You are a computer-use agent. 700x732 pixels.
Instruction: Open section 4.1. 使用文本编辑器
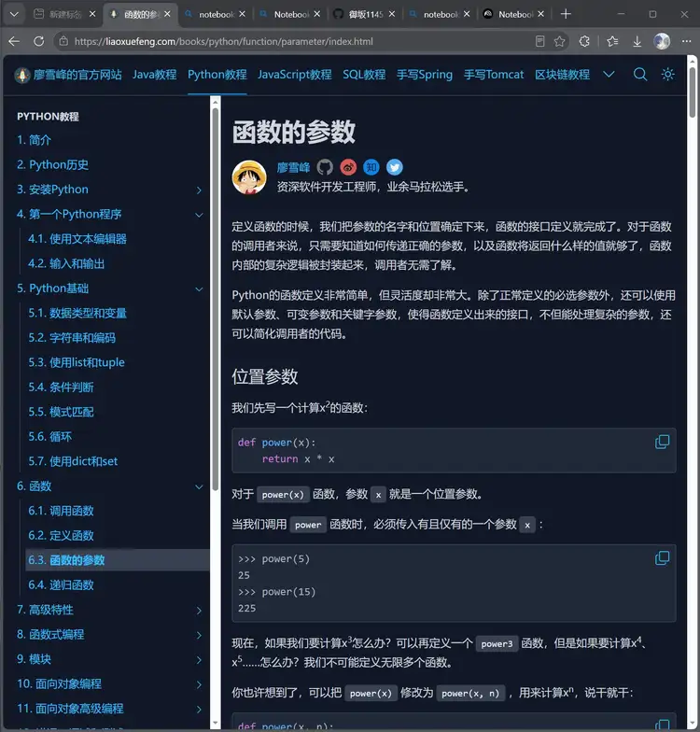click(77, 239)
